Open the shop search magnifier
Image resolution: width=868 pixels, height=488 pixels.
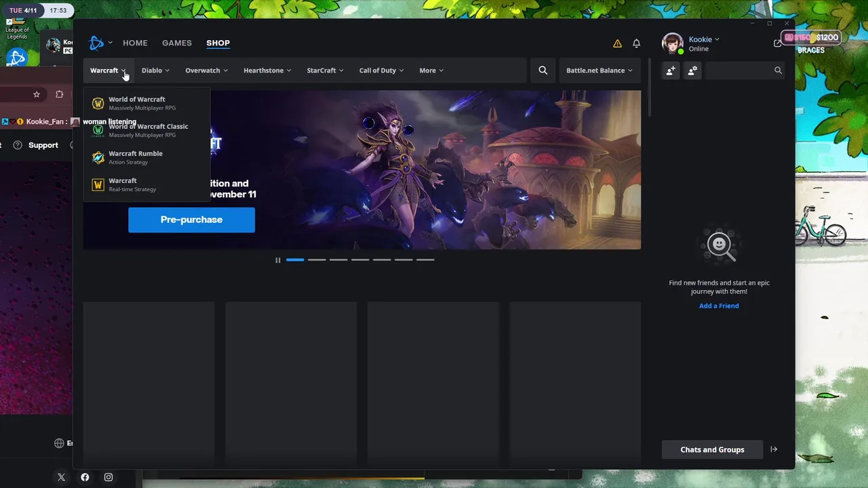tap(543, 70)
